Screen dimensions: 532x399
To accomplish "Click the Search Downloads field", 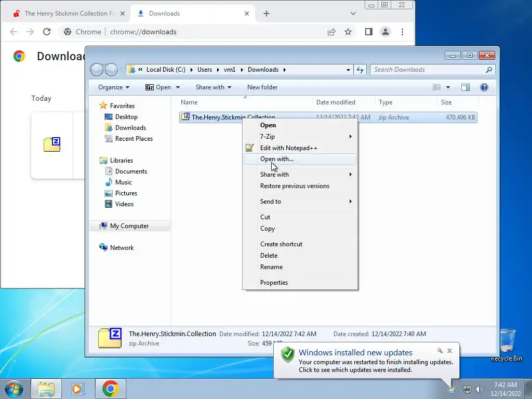I will (x=432, y=70).
